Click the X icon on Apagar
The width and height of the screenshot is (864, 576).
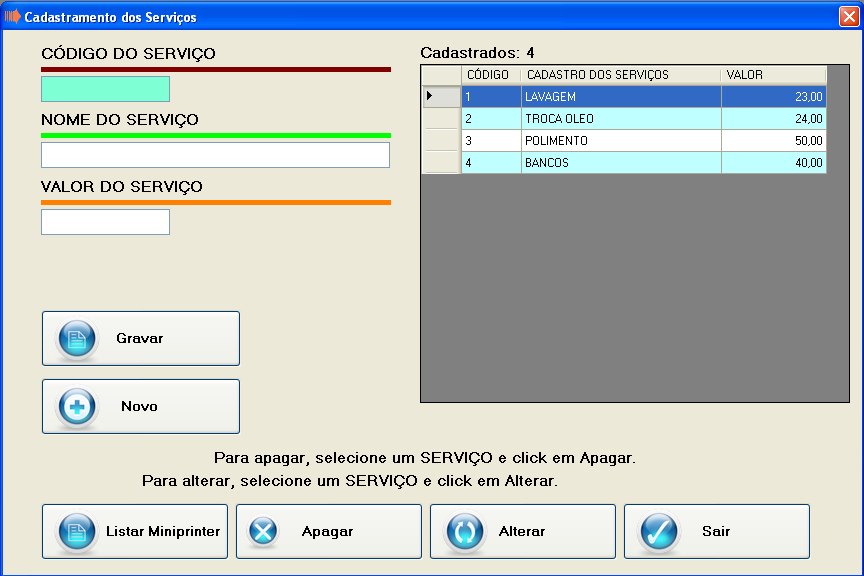click(x=263, y=531)
